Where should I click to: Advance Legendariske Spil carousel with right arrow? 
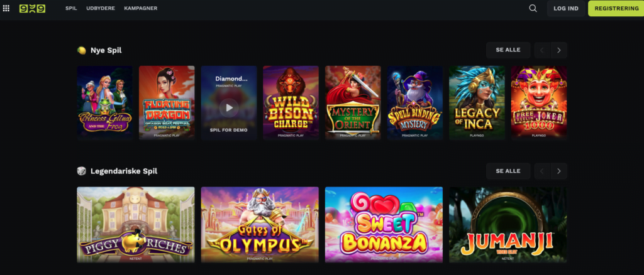click(558, 171)
